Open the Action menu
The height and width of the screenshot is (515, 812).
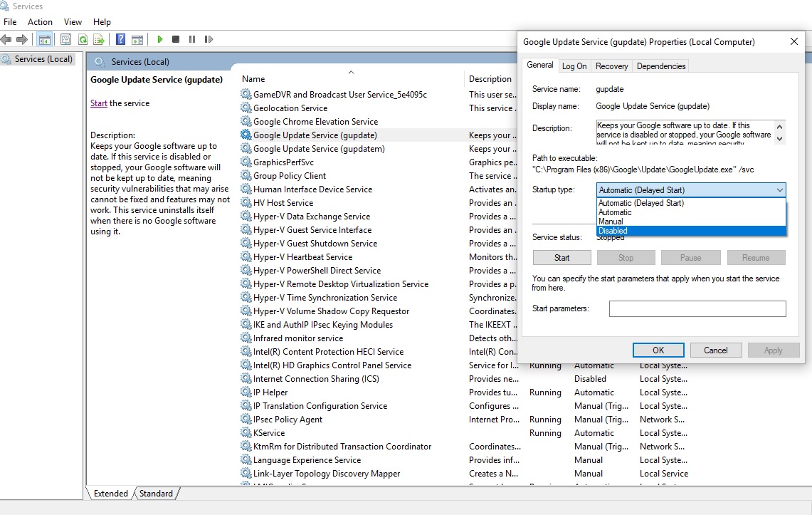(40, 21)
